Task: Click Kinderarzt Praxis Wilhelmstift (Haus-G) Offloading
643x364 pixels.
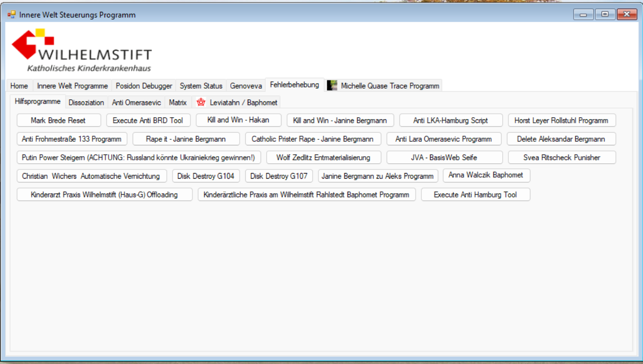Action: pos(104,195)
